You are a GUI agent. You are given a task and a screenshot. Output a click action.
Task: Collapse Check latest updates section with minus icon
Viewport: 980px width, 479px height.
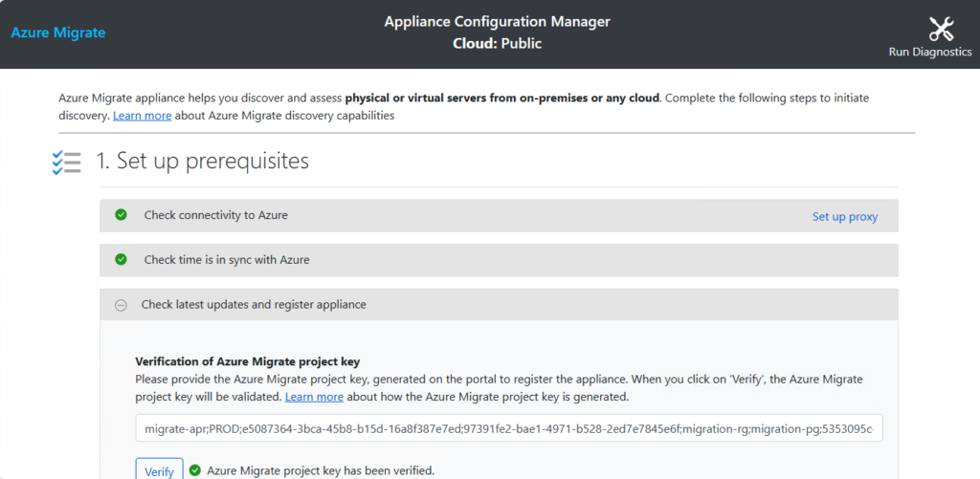point(122,305)
